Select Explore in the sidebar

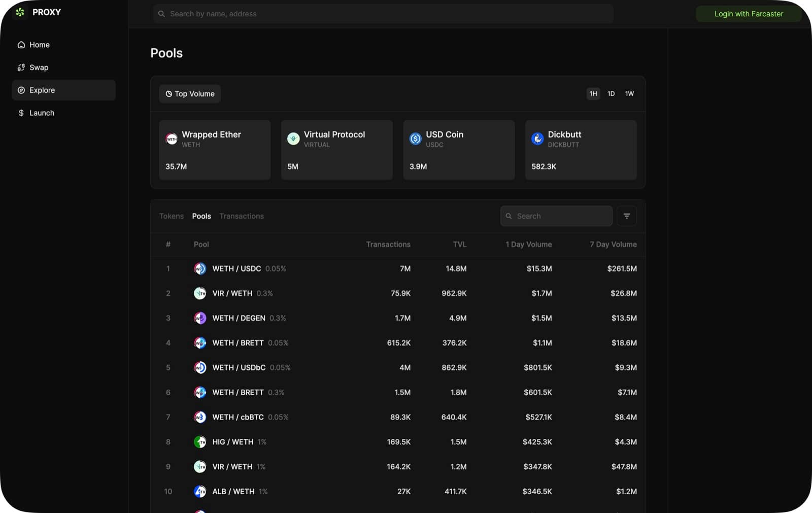[63, 90]
